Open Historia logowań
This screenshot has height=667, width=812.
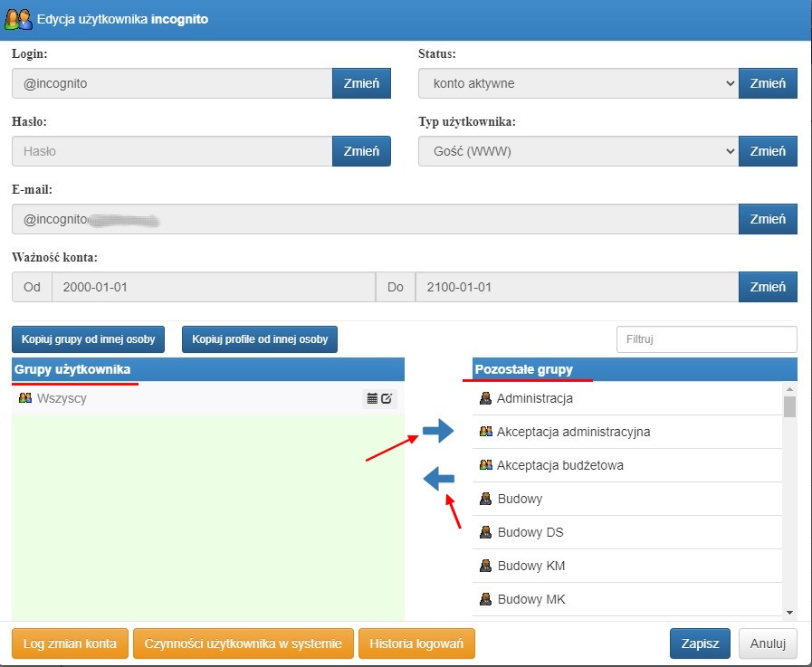tap(416, 643)
